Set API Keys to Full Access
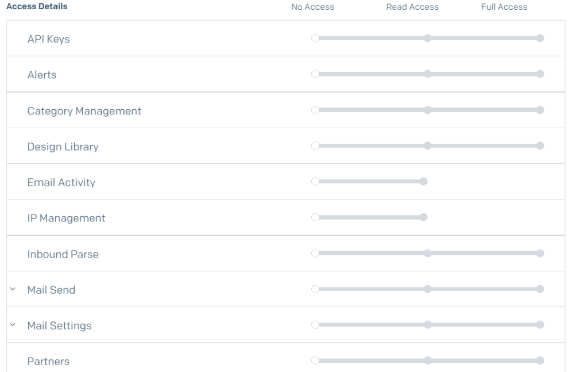The image size is (588, 372). click(x=540, y=39)
